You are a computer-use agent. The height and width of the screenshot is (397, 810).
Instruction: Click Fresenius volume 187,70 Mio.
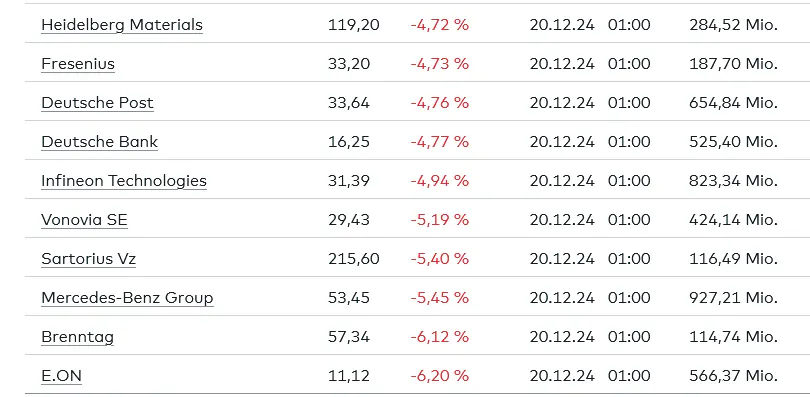pos(734,63)
